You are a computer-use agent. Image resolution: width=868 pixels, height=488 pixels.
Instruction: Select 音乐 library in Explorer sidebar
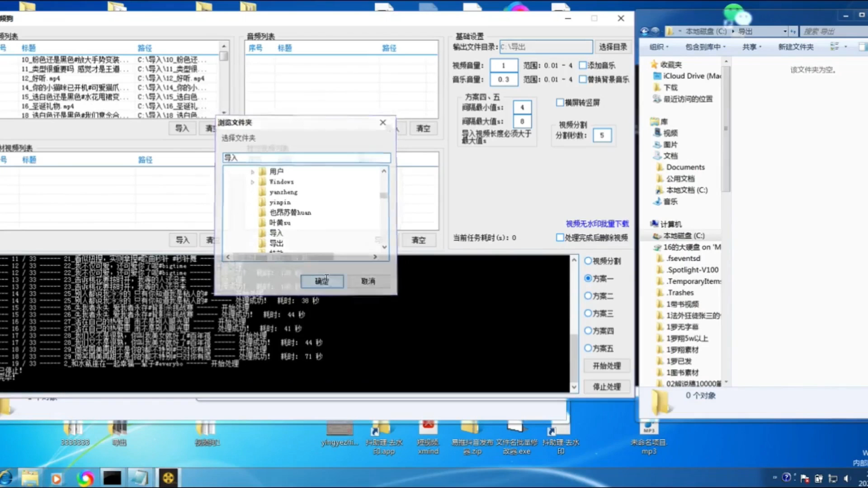tap(665, 202)
